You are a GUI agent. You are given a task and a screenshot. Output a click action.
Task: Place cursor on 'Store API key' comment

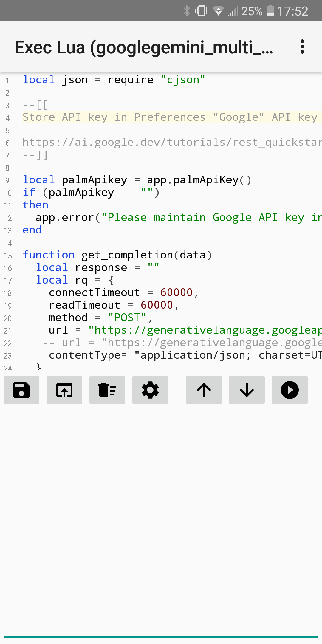[170, 117]
